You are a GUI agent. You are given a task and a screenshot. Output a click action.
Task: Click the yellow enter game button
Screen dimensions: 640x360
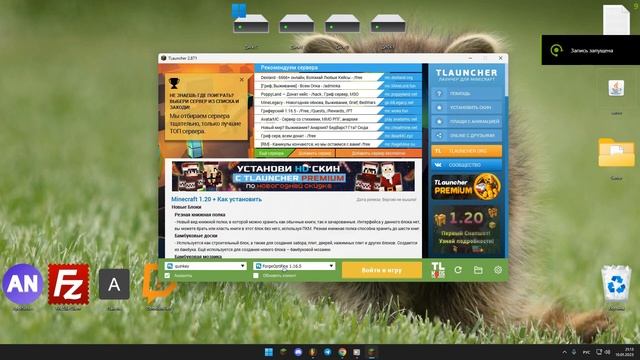pyautogui.click(x=382, y=270)
